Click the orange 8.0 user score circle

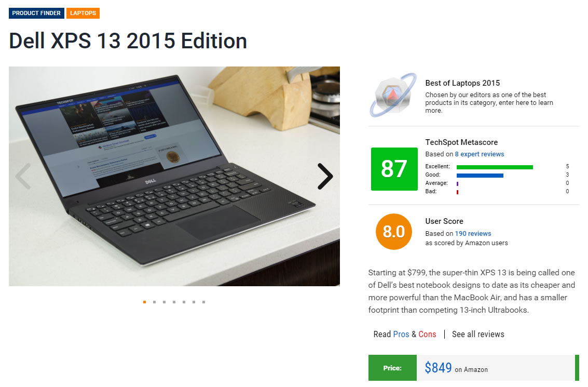pyautogui.click(x=394, y=232)
